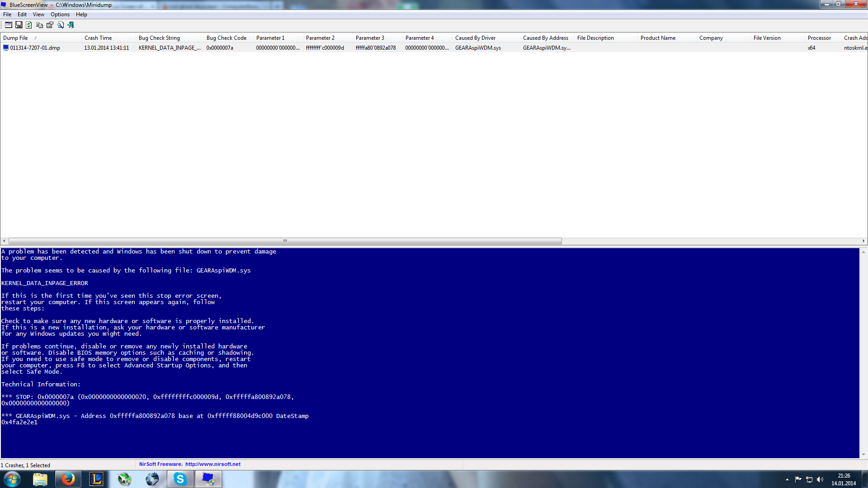Click the horizontal scrollbar thumb

pos(285,241)
